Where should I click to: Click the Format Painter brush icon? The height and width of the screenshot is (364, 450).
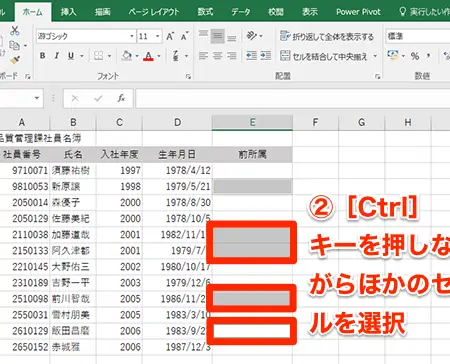(15, 60)
